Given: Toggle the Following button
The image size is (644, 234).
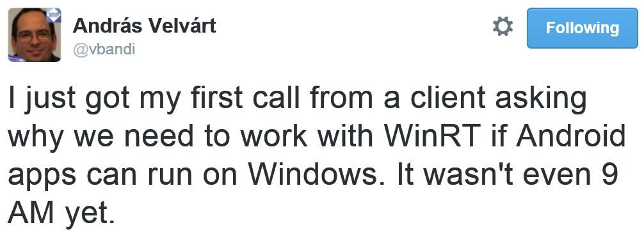Looking at the screenshot, I should (583, 28).
